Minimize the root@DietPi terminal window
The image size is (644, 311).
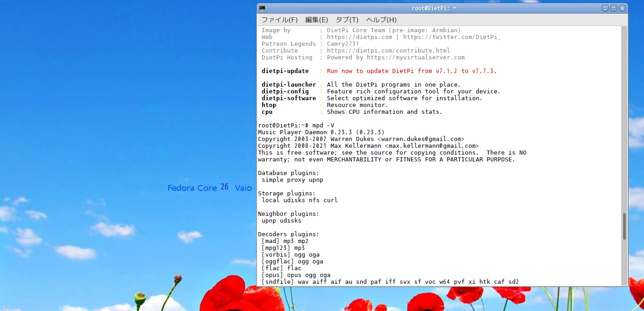click(x=605, y=8)
